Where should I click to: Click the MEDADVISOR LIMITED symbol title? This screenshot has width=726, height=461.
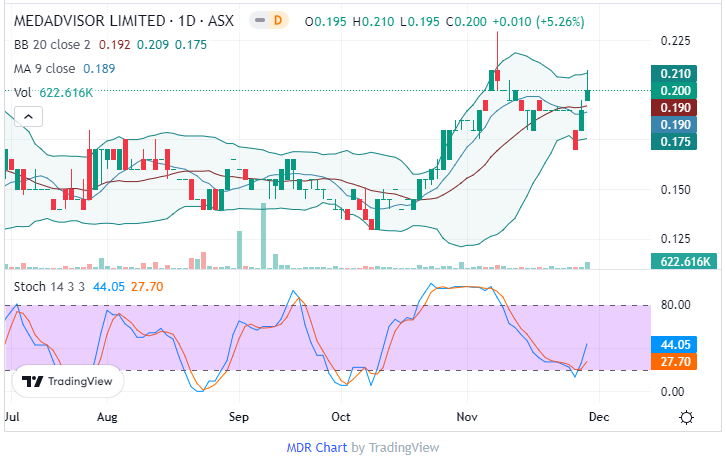(89, 21)
